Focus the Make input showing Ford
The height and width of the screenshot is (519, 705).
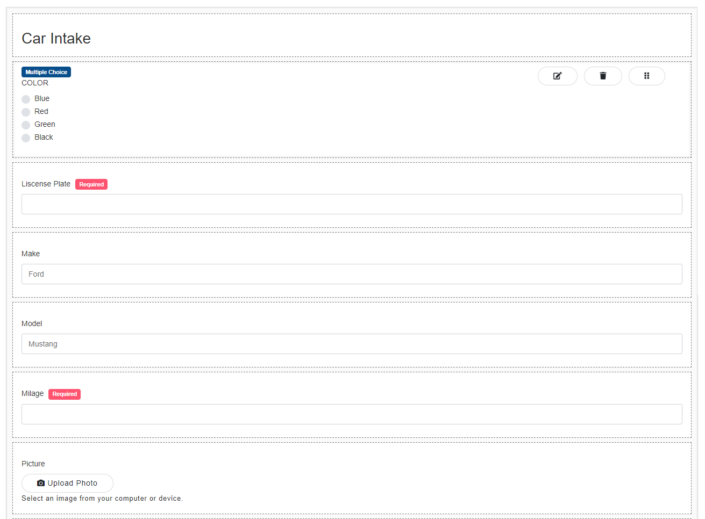(351, 274)
